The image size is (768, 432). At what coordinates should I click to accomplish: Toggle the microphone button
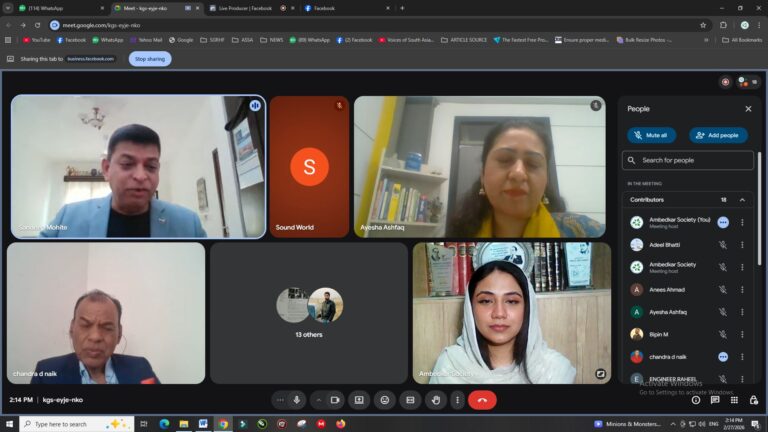(x=296, y=400)
